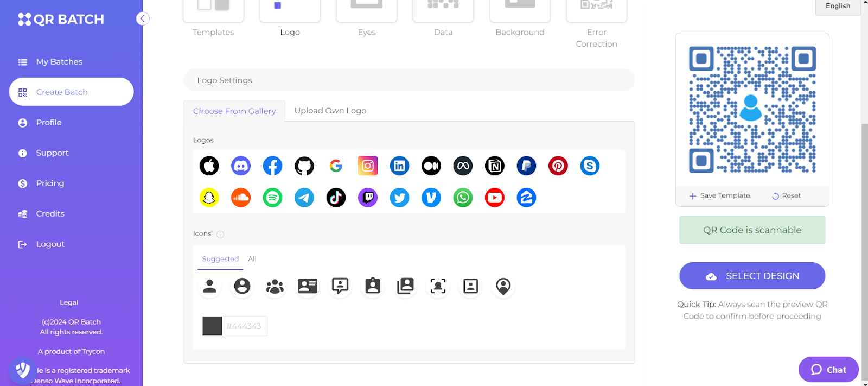
Task: Select the person speech bubble icon
Action: [340, 286]
